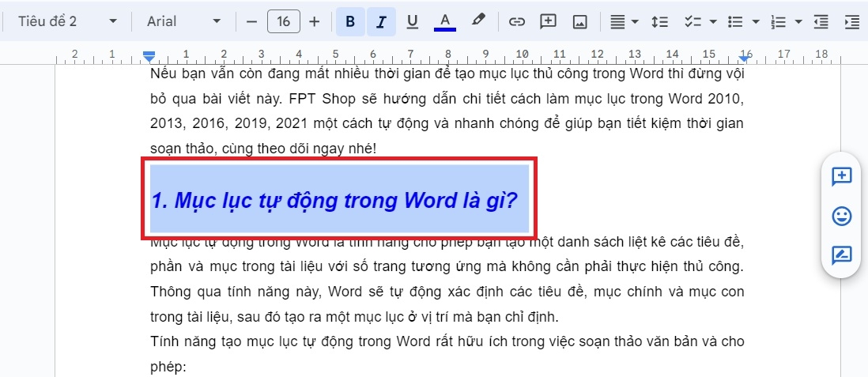Click the bulleted list icon
The height and width of the screenshot is (377, 868).
(x=735, y=21)
